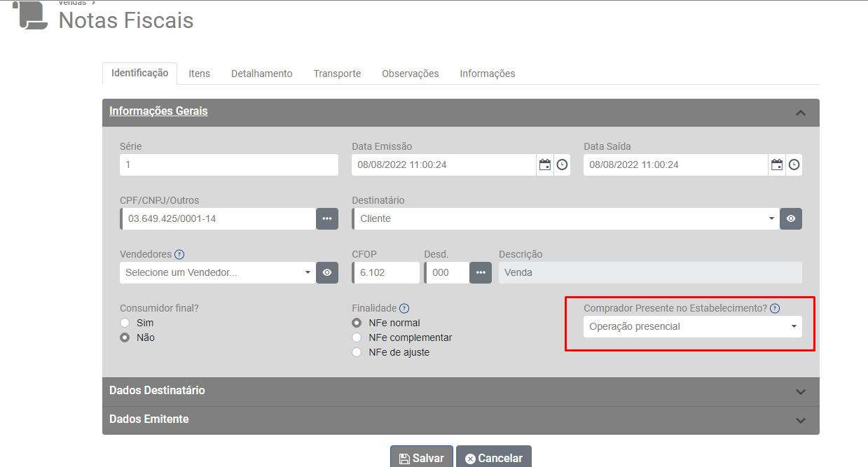View Vendedores details with eye icon

327,272
